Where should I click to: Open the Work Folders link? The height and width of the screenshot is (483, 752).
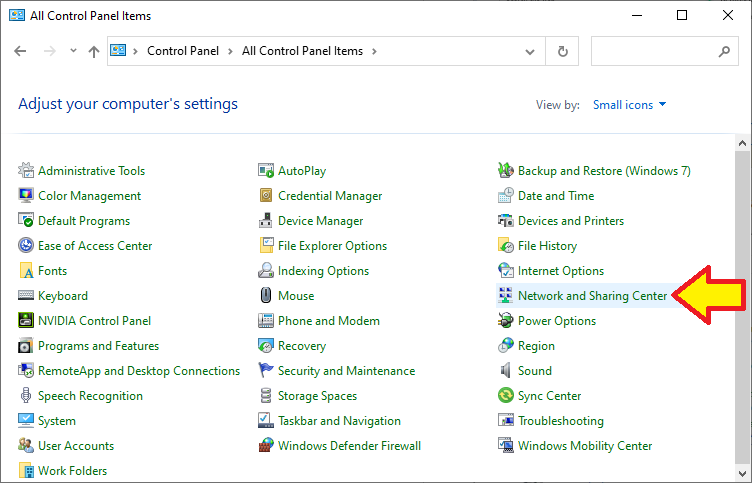[72, 471]
